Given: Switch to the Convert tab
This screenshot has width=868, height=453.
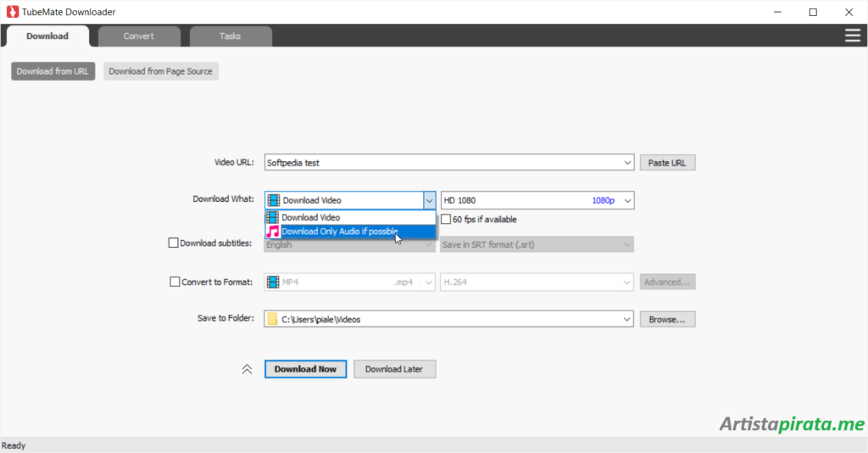Looking at the screenshot, I should [139, 36].
